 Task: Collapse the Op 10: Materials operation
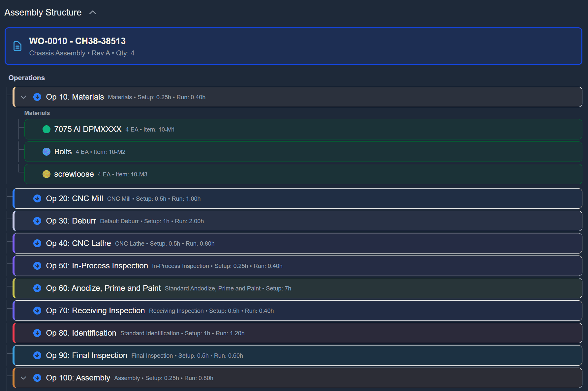tap(23, 97)
